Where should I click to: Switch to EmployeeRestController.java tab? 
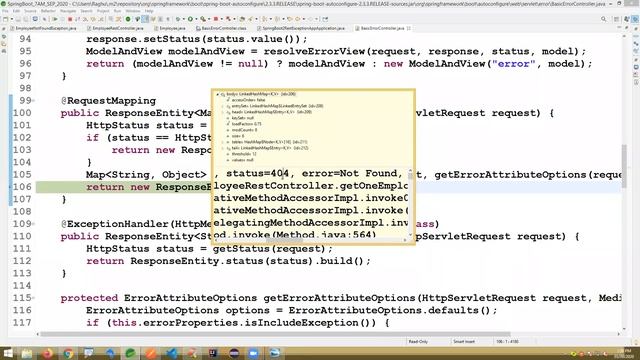pyautogui.click(x=115, y=28)
